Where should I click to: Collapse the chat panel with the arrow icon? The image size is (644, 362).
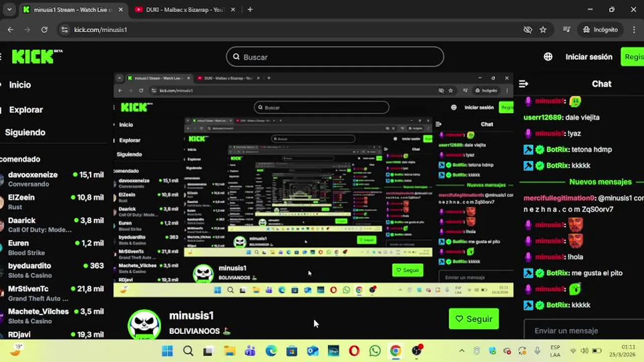point(523,84)
